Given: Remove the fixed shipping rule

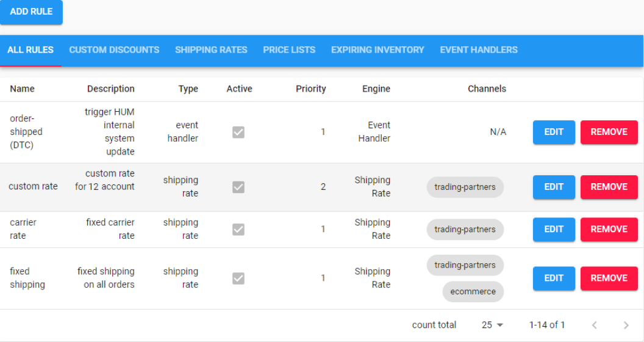Looking at the screenshot, I should click(609, 278).
